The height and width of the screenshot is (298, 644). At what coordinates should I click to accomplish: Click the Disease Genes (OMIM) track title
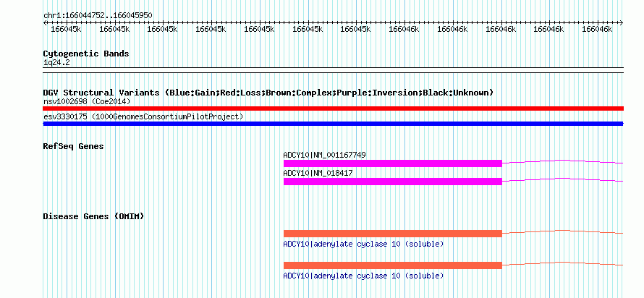pos(93,216)
